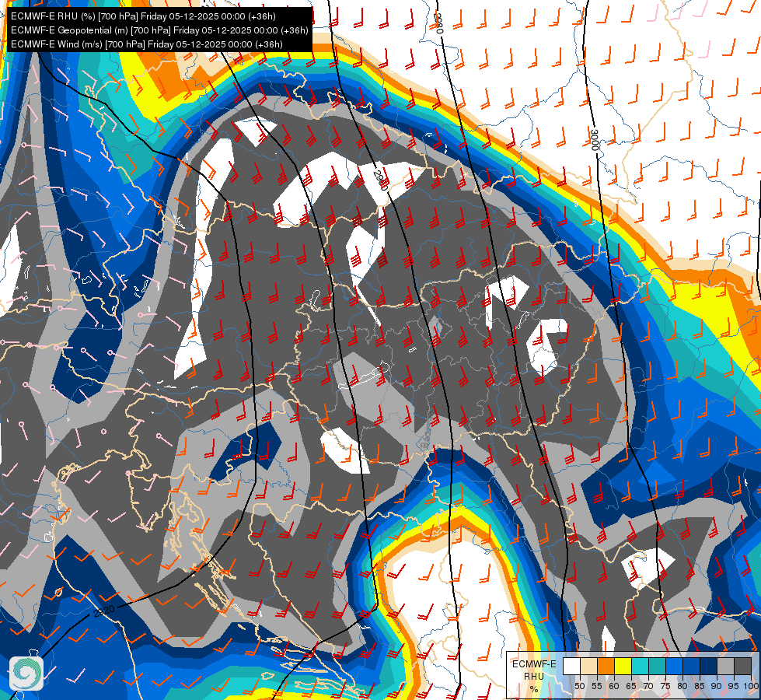This screenshot has height=700, width=761.
Task: Select the medium blue 80–85% legend swatch
Action: [x=692, y=666]
